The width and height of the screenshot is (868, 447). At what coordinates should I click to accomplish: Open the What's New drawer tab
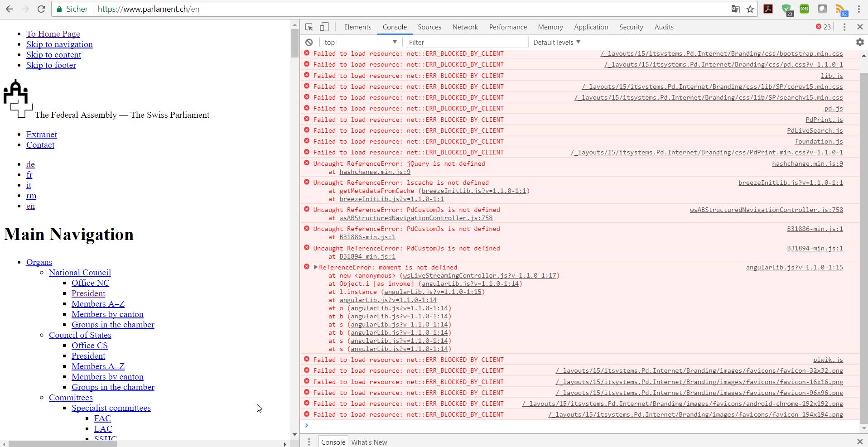369,442
